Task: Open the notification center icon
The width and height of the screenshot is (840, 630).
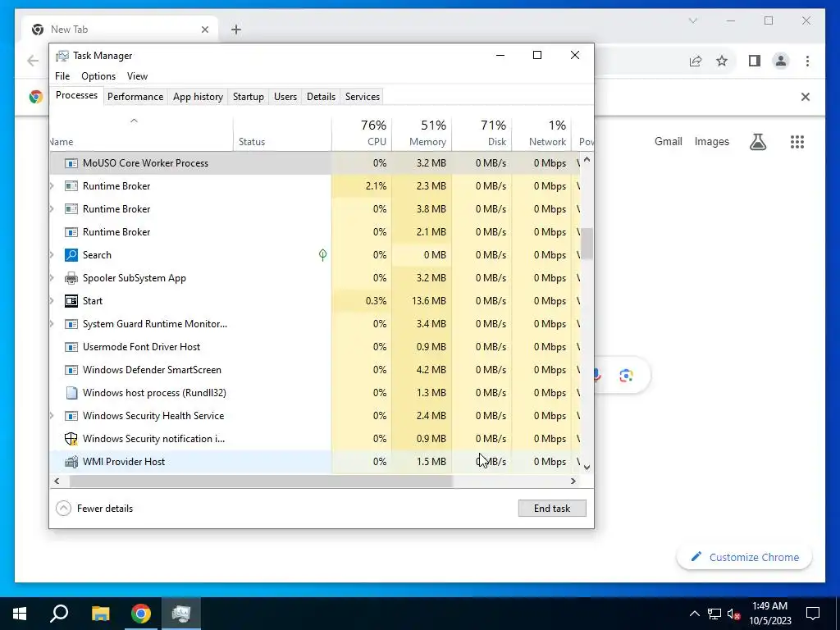Action: [x=813, y=614]
